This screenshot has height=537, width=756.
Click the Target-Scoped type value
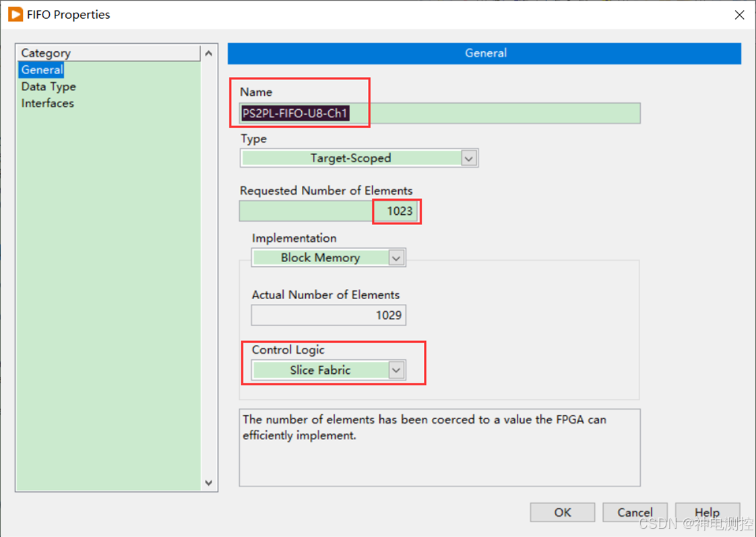(350, 158)
